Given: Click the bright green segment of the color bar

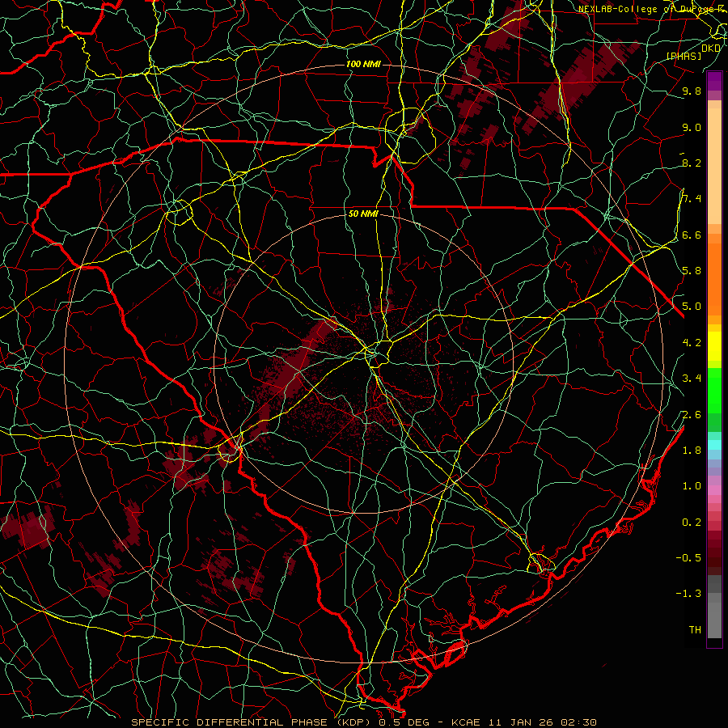Looking at the screenshot, I should point(714,391).
